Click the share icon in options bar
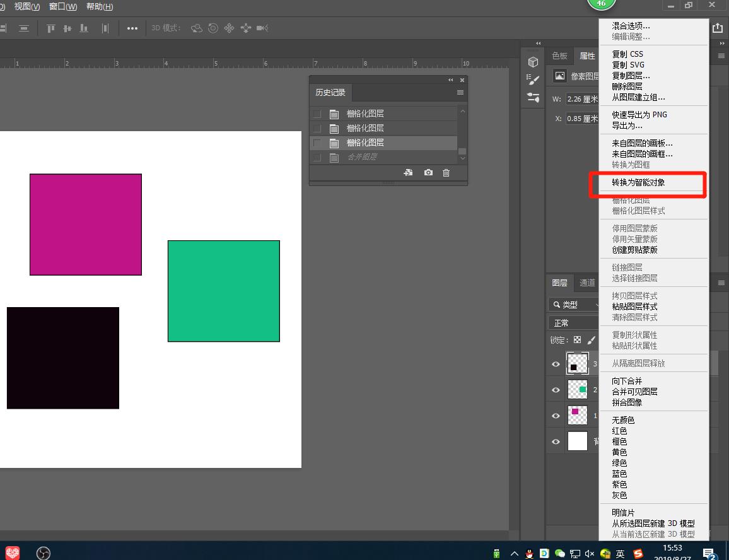Screen dimensions: 729x560 [x=718, y=28]
